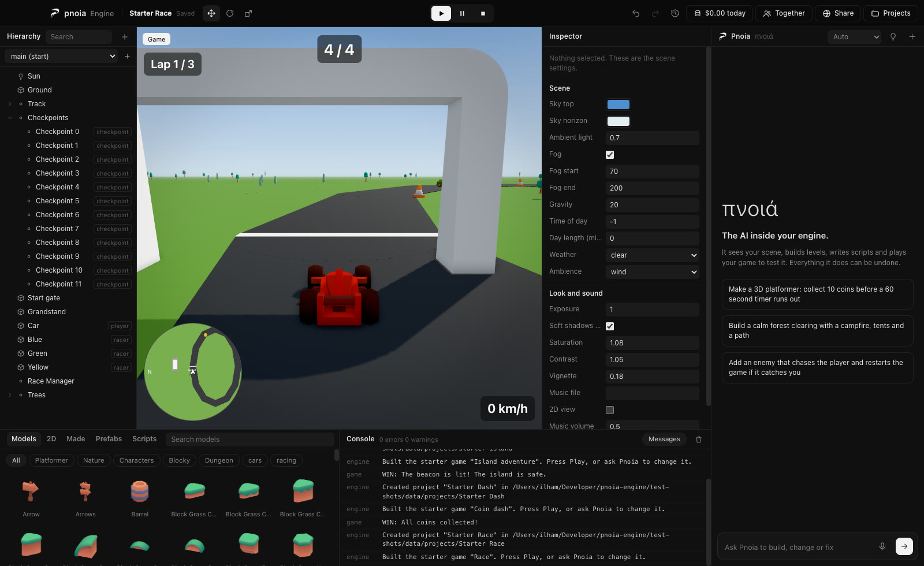Clear console with the trash icon
The image size is (924, 566).
tap(699, 440)
